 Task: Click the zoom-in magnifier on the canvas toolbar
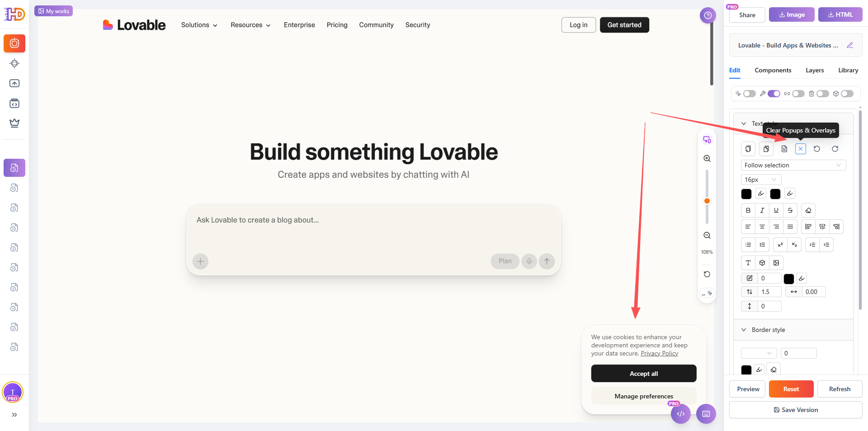(707, 158)
